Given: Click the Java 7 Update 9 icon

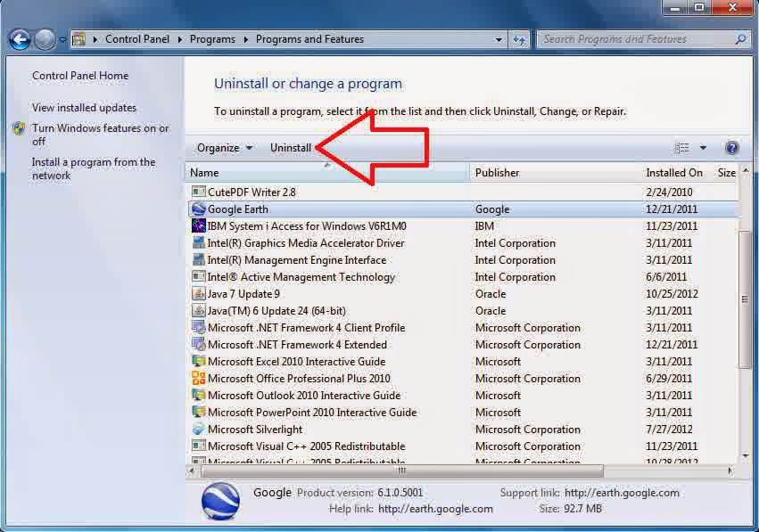Looking at the screenshot, I should [x=197, y=293].
